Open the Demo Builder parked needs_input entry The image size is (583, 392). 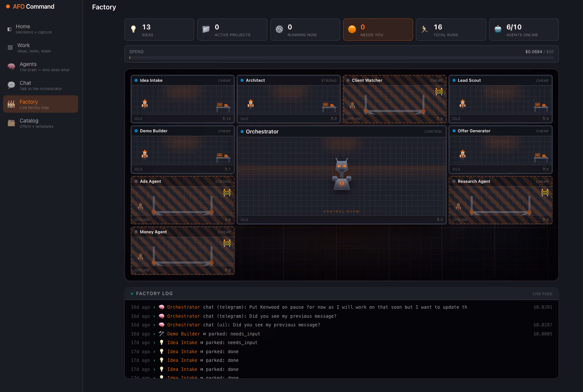click(x=342, y=334)
